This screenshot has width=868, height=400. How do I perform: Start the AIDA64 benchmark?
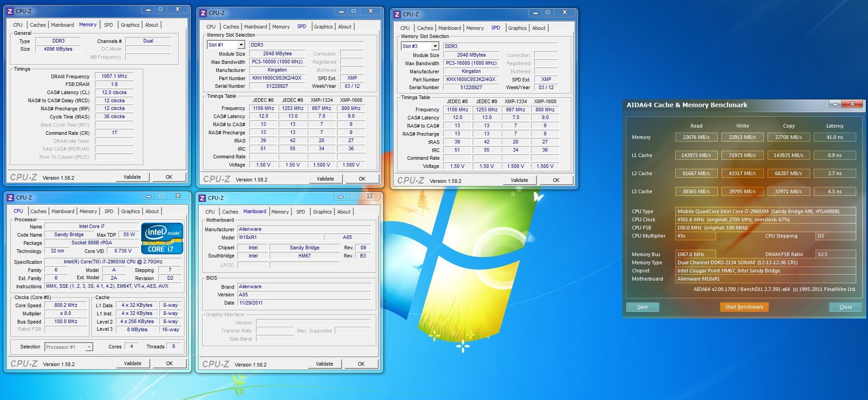tap(744, 307)
